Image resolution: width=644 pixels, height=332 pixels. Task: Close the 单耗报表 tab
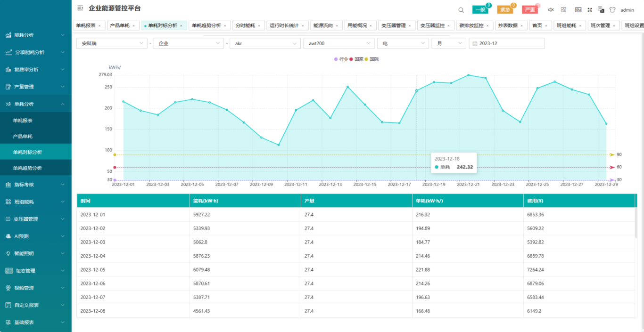pyautogui.click(x=99, y=26)
